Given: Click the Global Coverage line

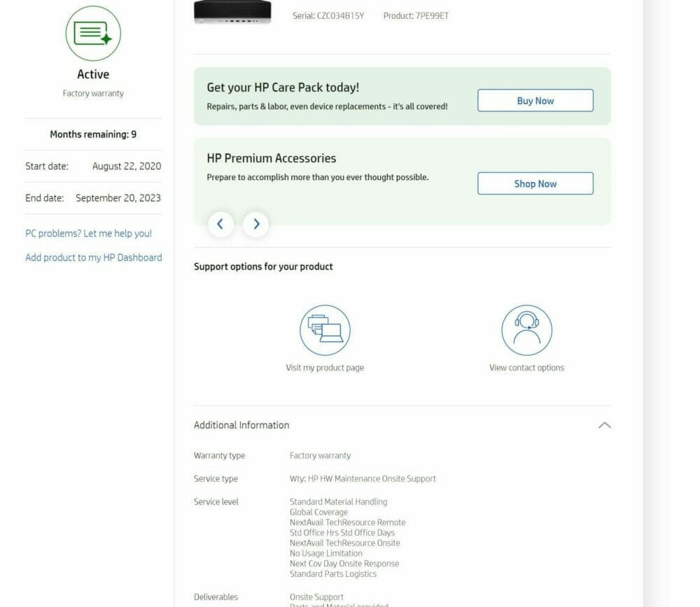Looking at the screenshot, I should [x=318, y=512].
